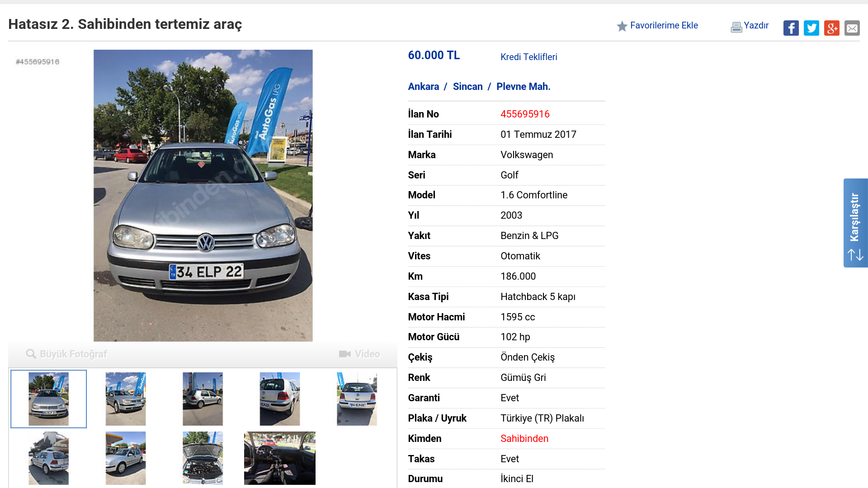
Task: Open the Karşılaştır side tab
Action: (855, 223)
